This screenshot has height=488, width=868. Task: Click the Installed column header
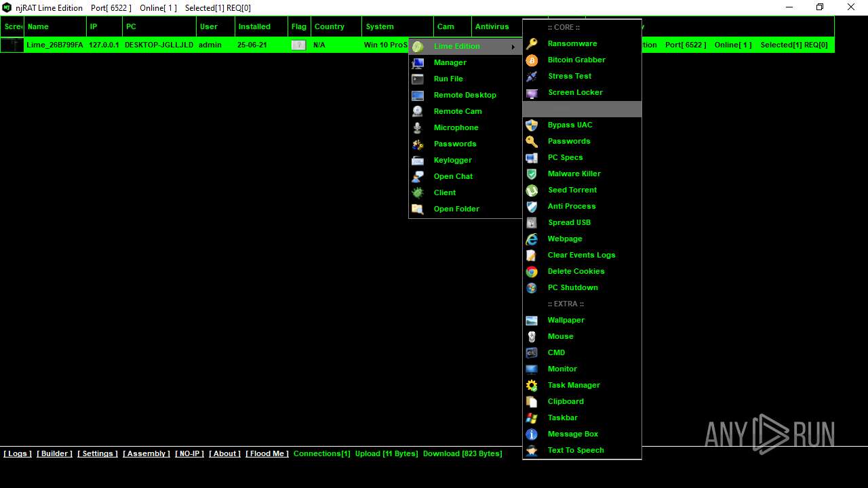tap(261, 26)
